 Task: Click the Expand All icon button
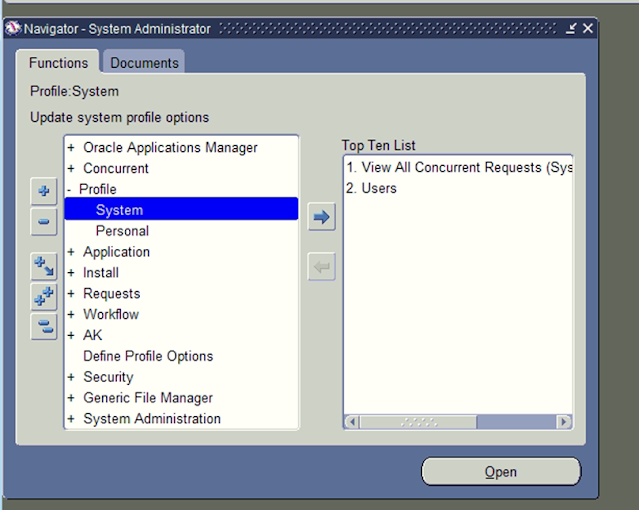44,296
